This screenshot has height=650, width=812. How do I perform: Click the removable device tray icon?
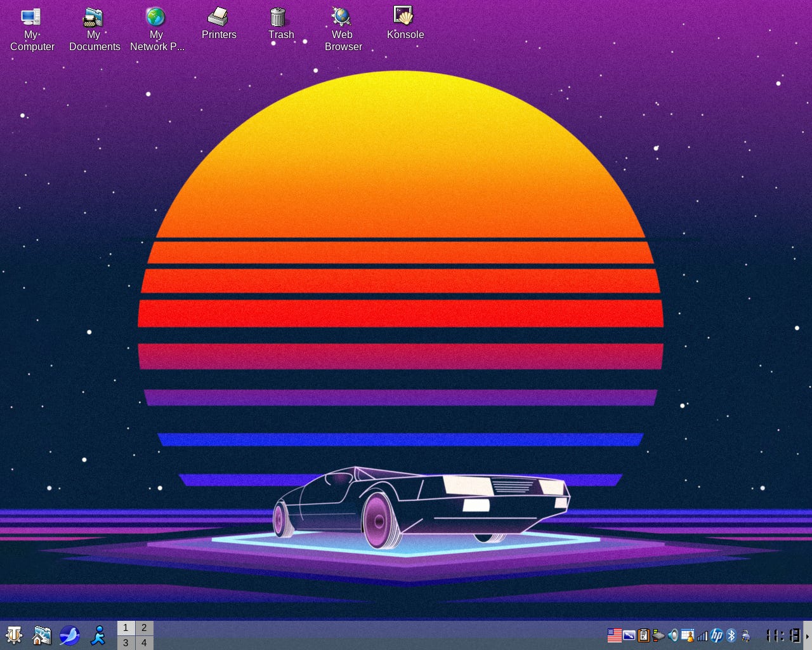[x=658, y=635]
